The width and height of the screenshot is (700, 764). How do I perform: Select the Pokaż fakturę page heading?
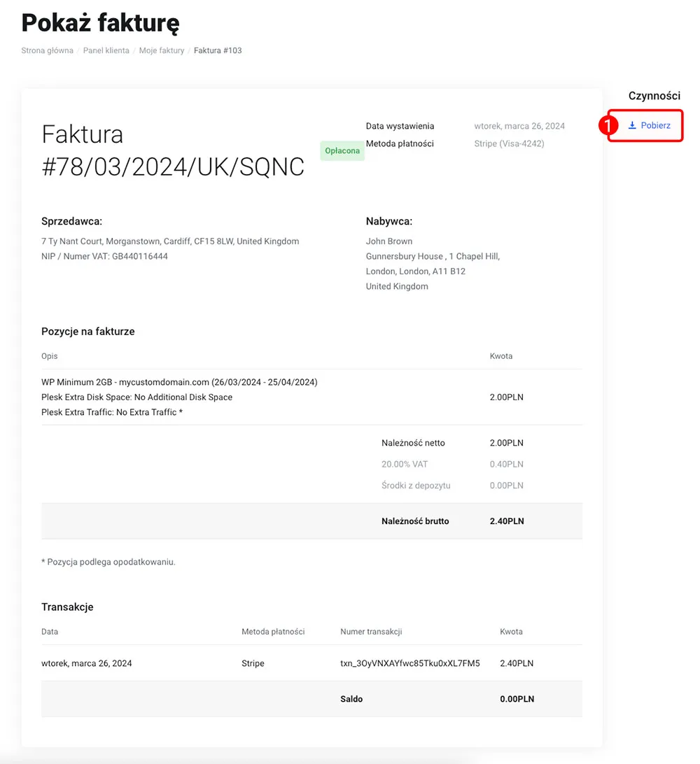tap(100, 22)
